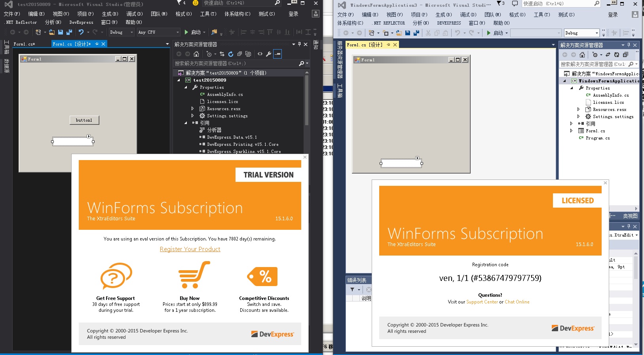Click Support Center link in licensed dialog
The height and width of the screenshot is (355, 644).
[482, 302]
